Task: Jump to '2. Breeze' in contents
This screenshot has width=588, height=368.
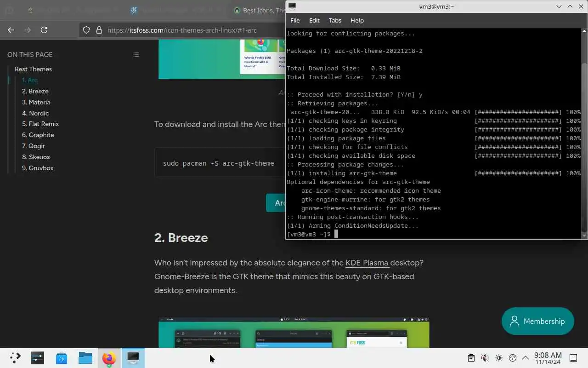Action: pos(35,91)
